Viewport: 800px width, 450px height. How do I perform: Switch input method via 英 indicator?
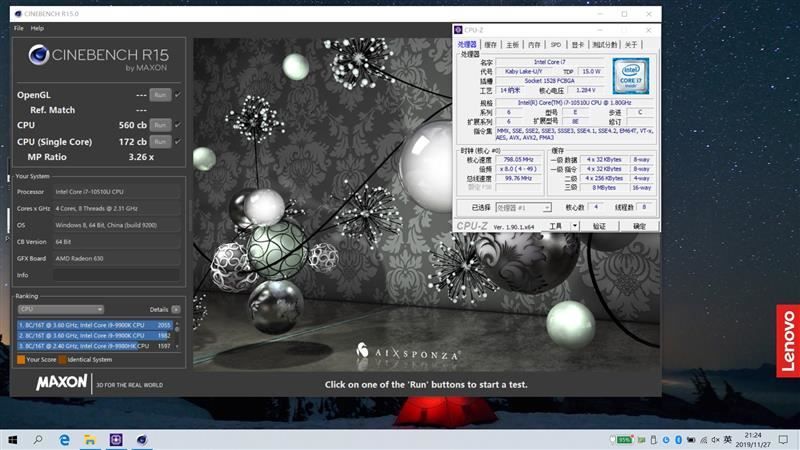(728, 440)
